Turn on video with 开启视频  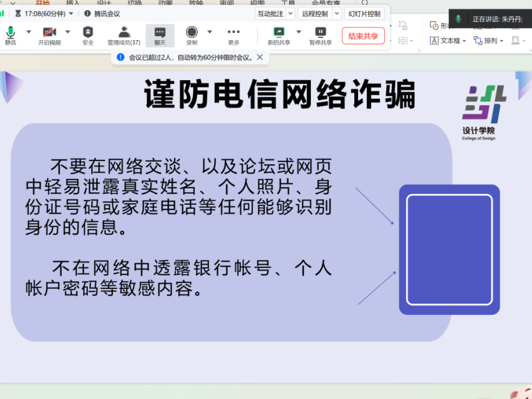click(49, 35)
